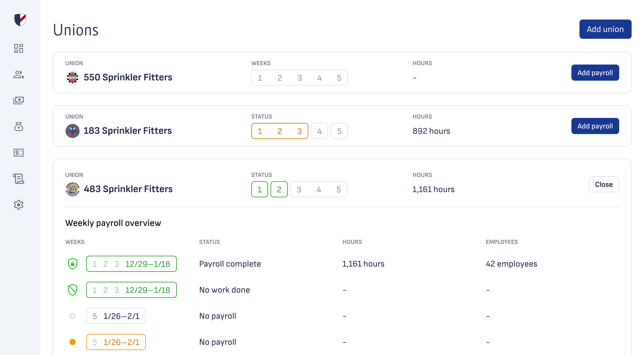The width and height of the screenshot is (644, 355).
Task: Open the gray 1/26–2/1 week range
Action: [x=116, y=316]
